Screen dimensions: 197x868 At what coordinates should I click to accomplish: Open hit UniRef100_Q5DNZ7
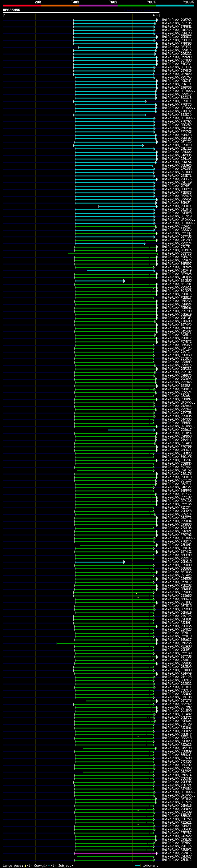177,37
